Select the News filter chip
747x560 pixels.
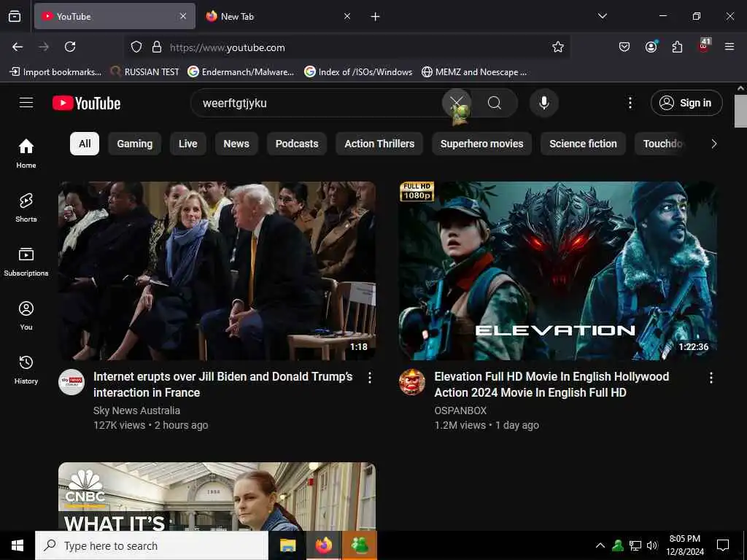(236, 144)
